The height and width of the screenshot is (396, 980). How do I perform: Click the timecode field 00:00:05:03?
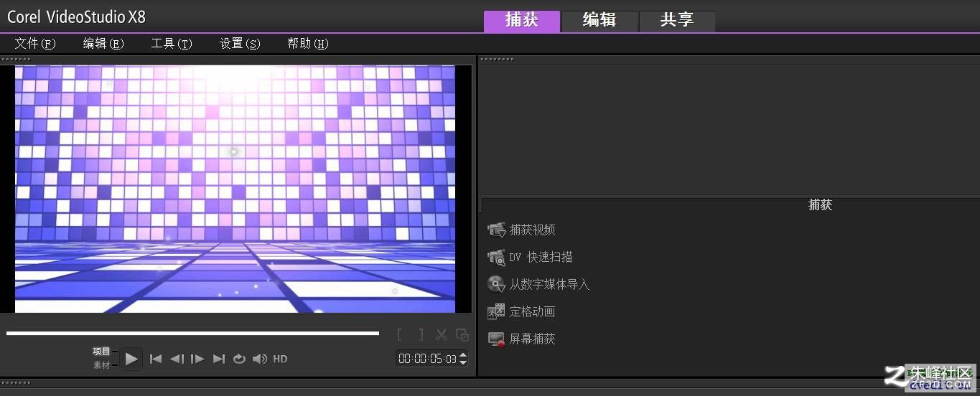427,359
